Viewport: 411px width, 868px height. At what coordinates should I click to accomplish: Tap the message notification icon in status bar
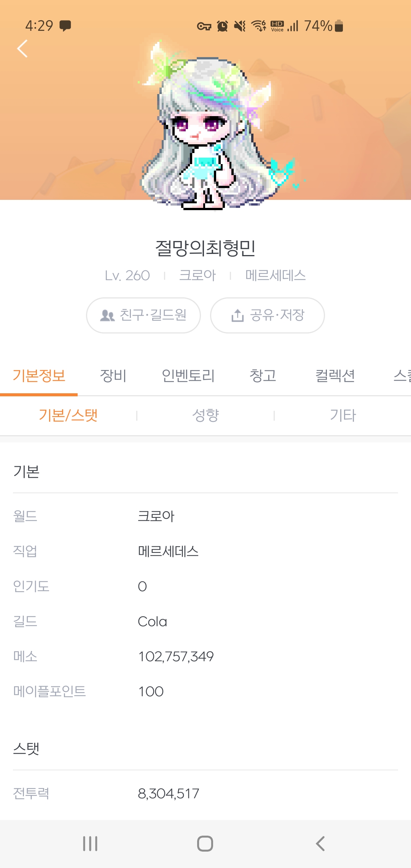(x=65, y=26)
